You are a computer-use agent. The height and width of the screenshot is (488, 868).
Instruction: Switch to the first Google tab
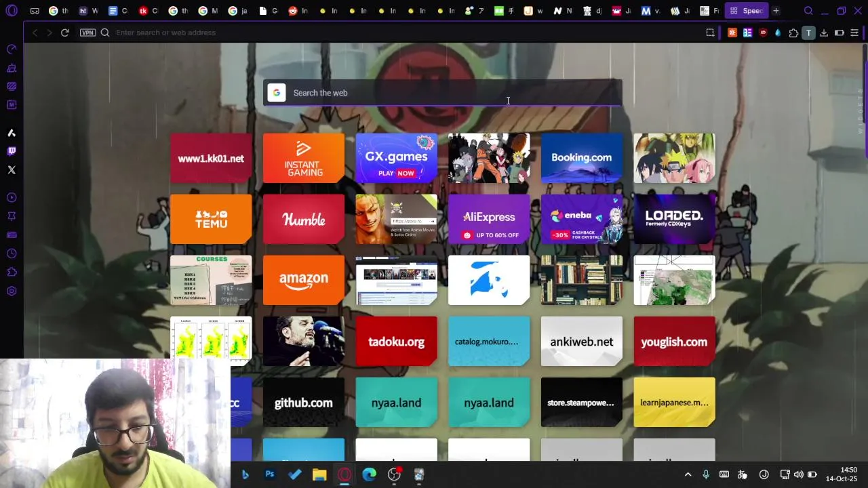(x=59, y=11)
